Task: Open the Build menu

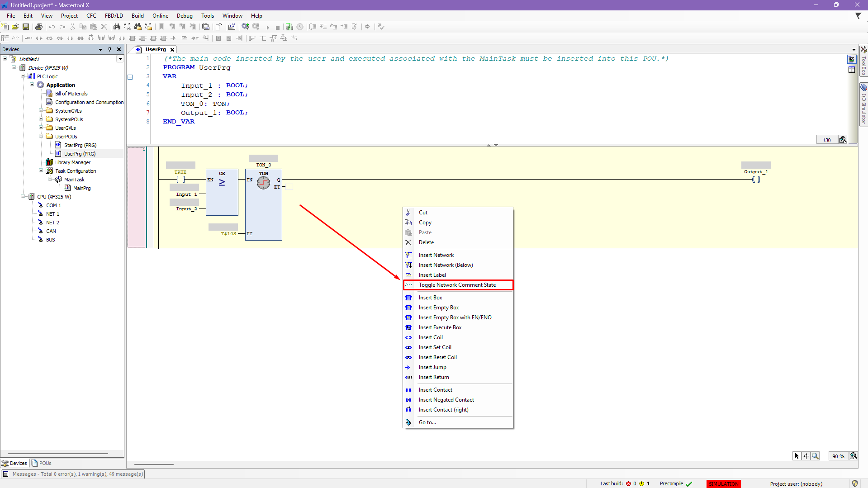Action: tap(138, 16)
